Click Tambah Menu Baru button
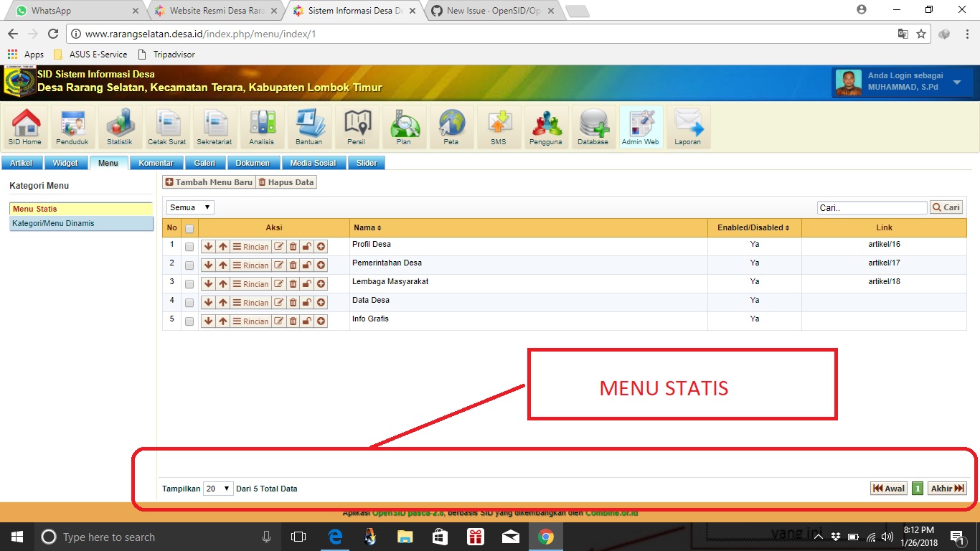This screenshot has width=980, height=551. [x=209, y=182]
